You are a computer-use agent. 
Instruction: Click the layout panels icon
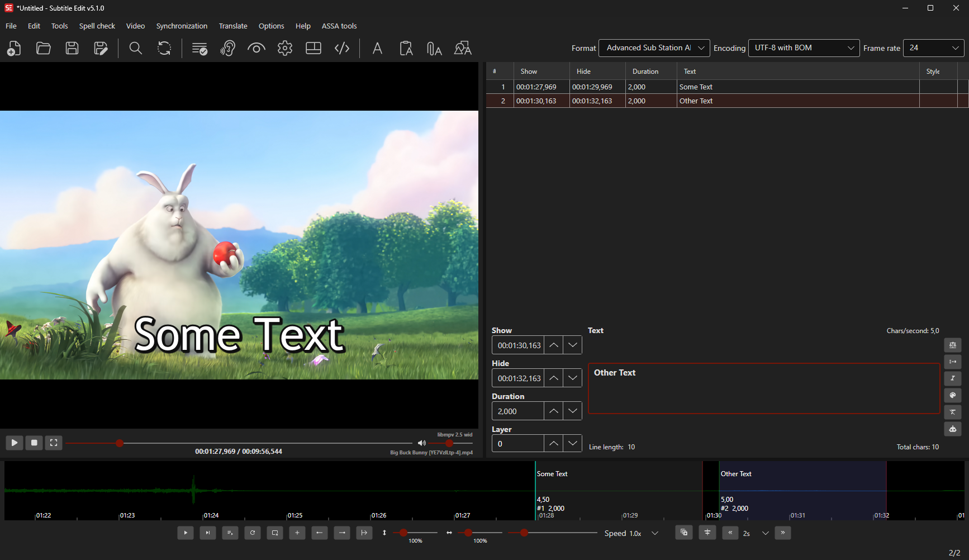[x=313, y=49]
